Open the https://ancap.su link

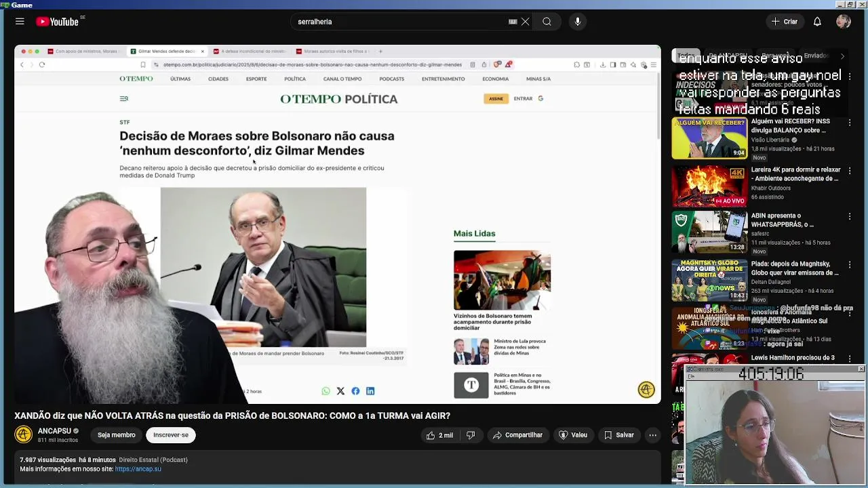(x=138, y=469)
